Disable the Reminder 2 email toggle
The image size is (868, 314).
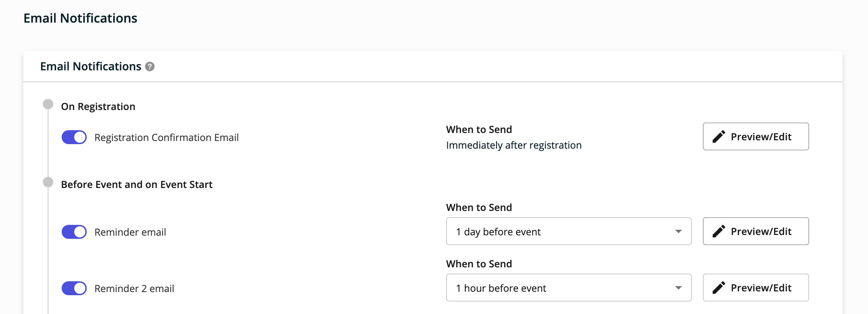(74, 288)
